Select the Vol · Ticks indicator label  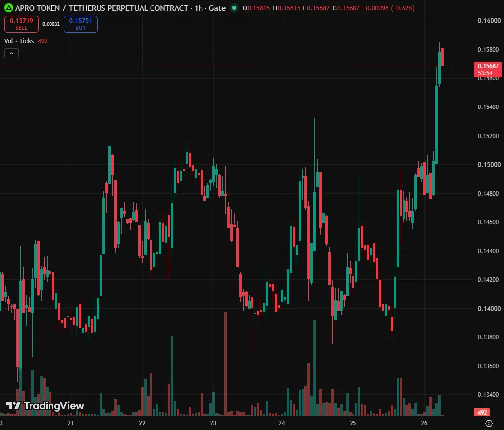(x=19, y=41)
